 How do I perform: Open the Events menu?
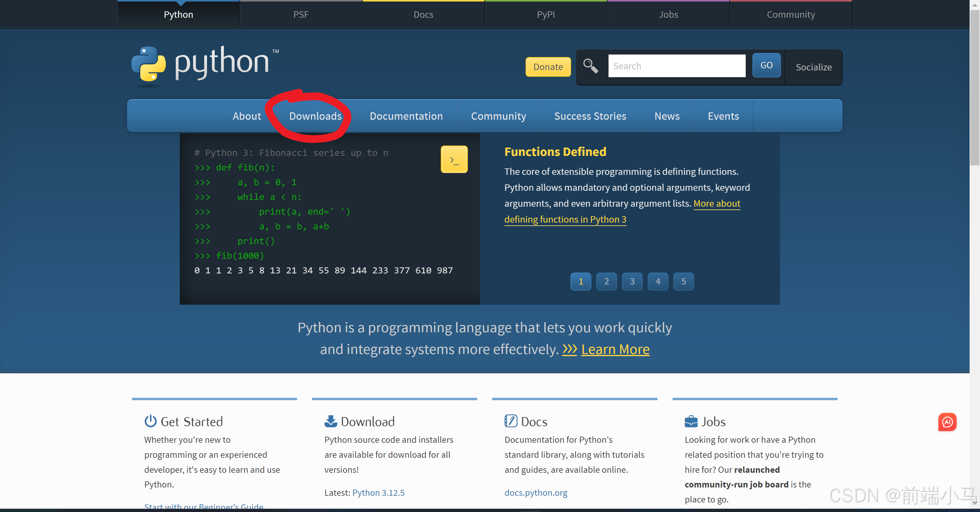tap(723, 116)
